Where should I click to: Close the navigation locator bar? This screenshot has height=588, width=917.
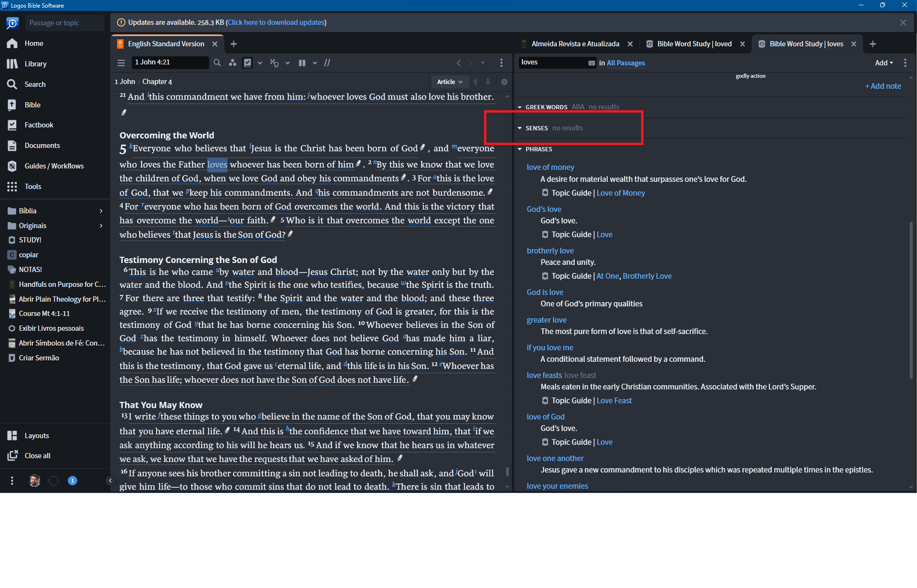[504, 82]
